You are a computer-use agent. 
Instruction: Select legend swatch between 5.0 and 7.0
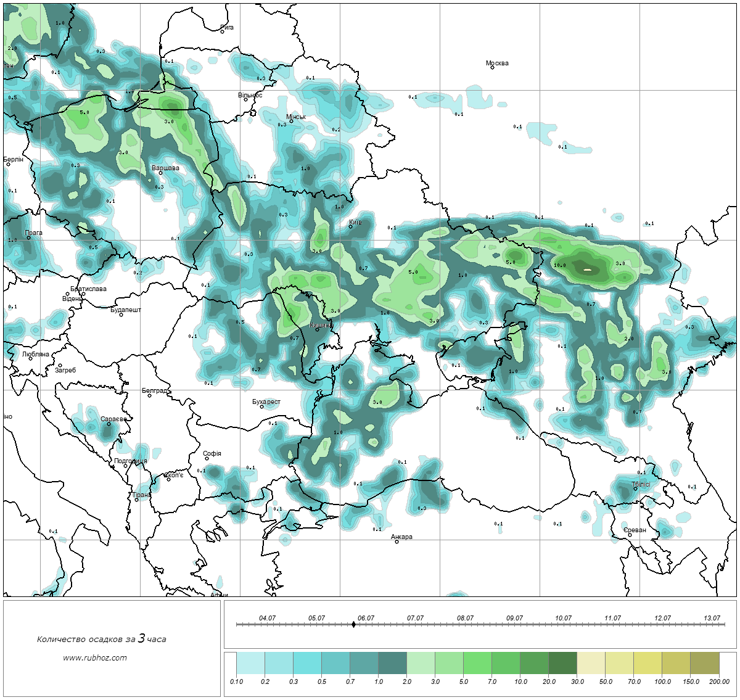click(477, 664)
